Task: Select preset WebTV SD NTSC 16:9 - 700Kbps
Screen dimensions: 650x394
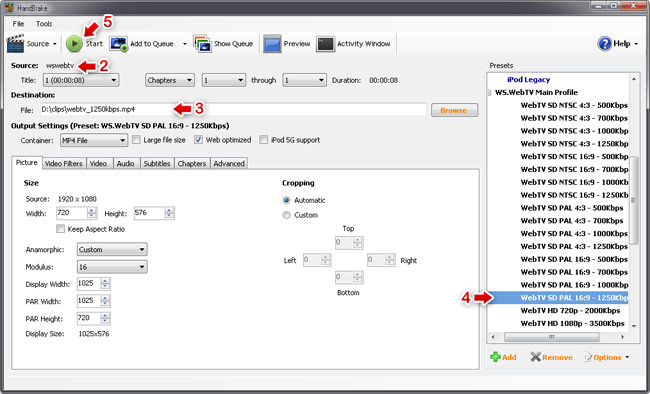Action: tap(574, 169)
